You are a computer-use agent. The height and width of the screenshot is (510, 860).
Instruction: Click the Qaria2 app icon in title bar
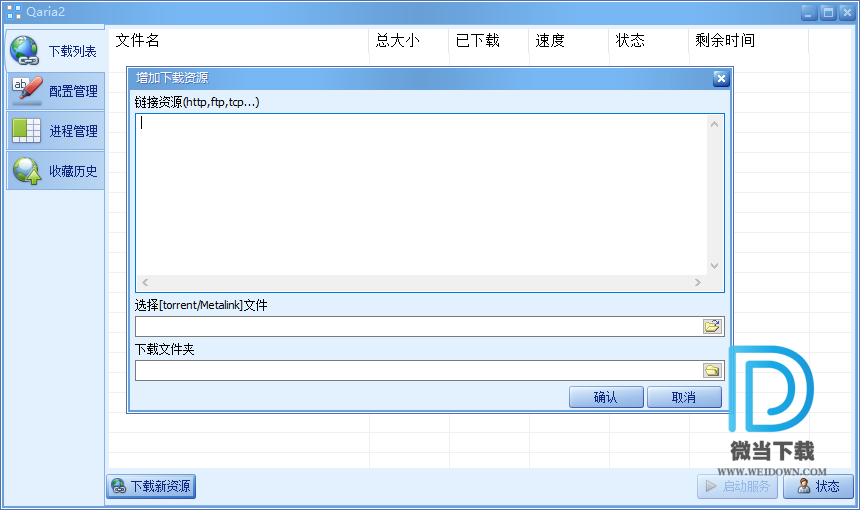13,12
